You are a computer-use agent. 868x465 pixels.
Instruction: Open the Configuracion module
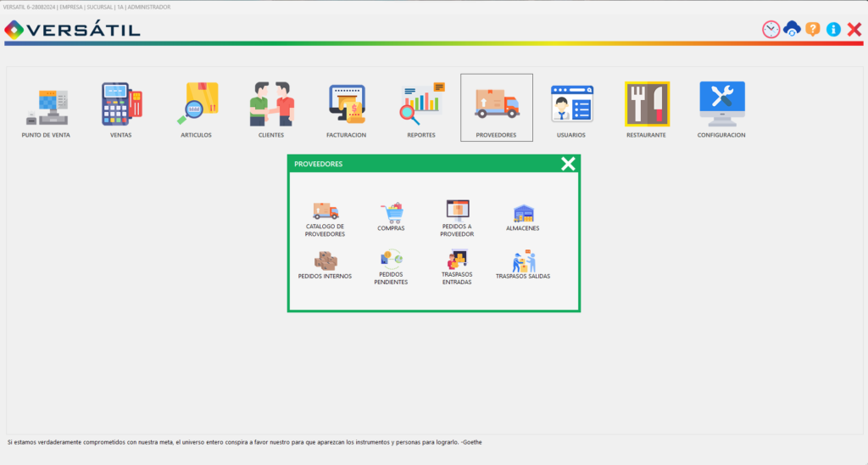[x=721, y=109]
